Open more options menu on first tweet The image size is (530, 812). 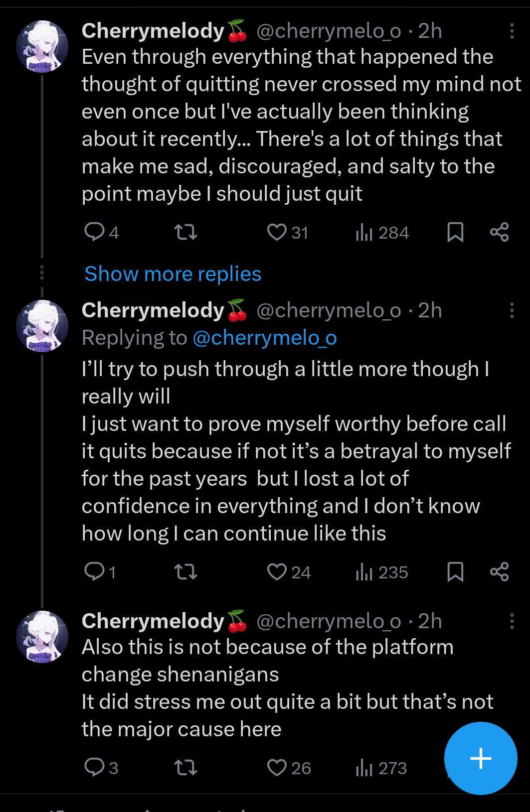(512, 31)
